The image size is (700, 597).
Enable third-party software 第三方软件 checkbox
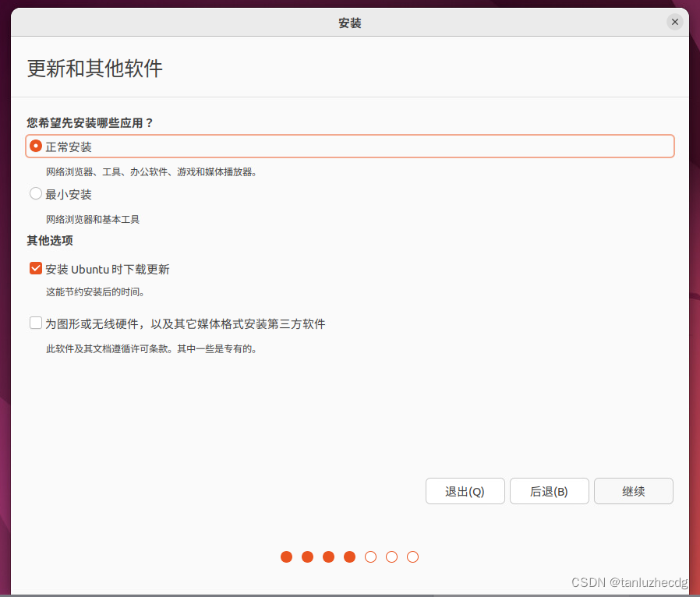point(36,323)
